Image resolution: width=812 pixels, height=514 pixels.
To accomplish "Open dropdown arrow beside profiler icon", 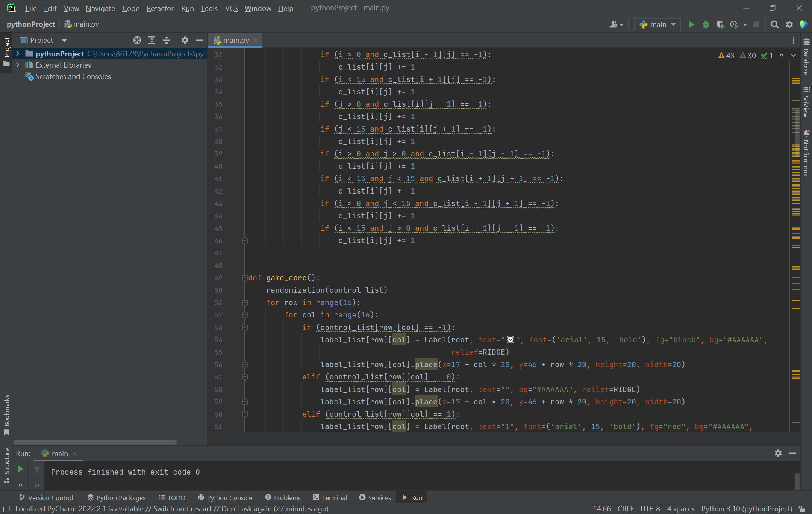I will 745,25.
